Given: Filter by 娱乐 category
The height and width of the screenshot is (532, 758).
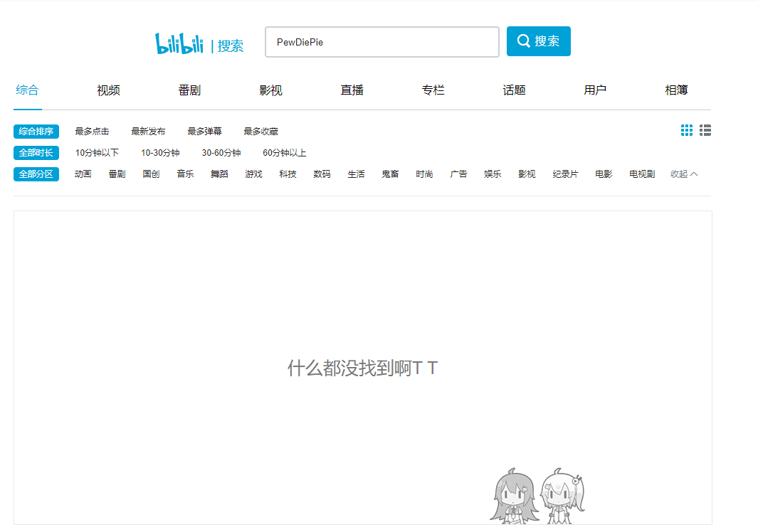Looking at the screenshot, I should (493, 174).
